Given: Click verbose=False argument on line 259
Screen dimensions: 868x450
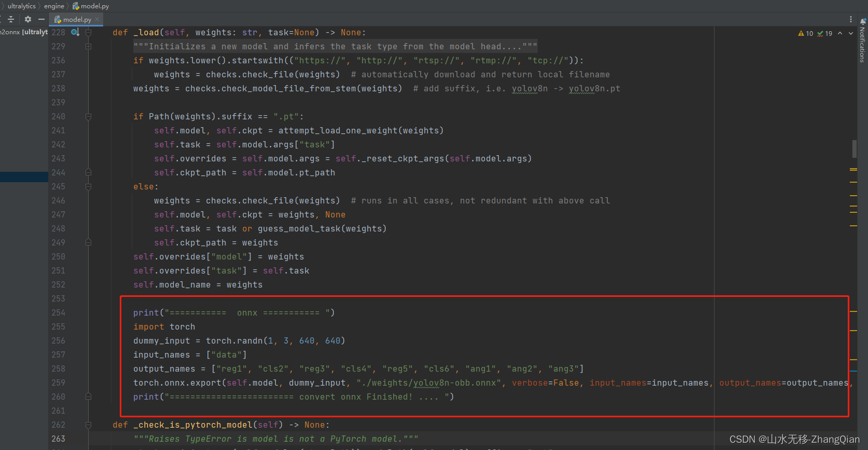Looking at the screenshot, I should 545,383.
